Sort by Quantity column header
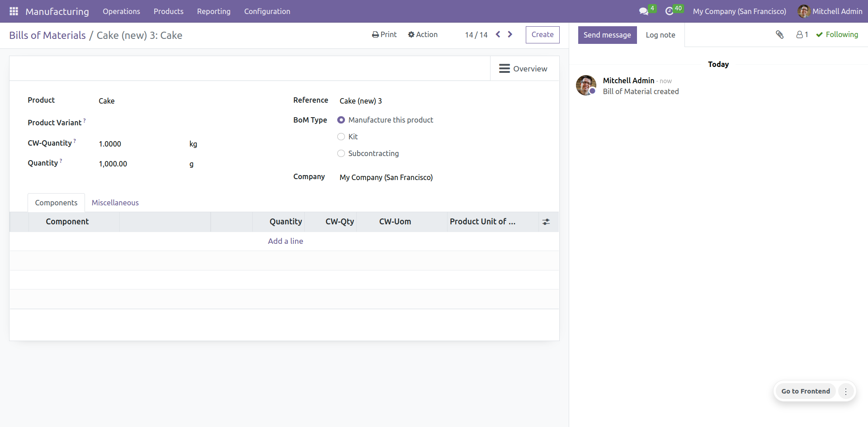 (x=278, y=222)
